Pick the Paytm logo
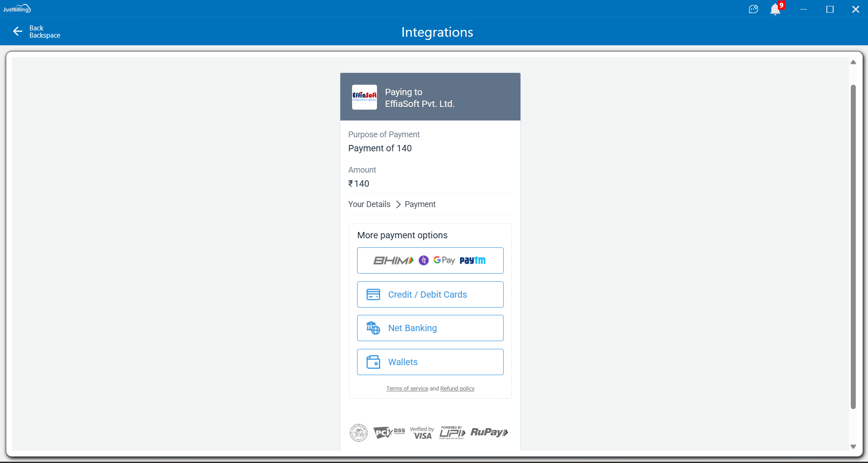This screenshot has height=463, width=868. pyautogui.click(x=472, y=260)
